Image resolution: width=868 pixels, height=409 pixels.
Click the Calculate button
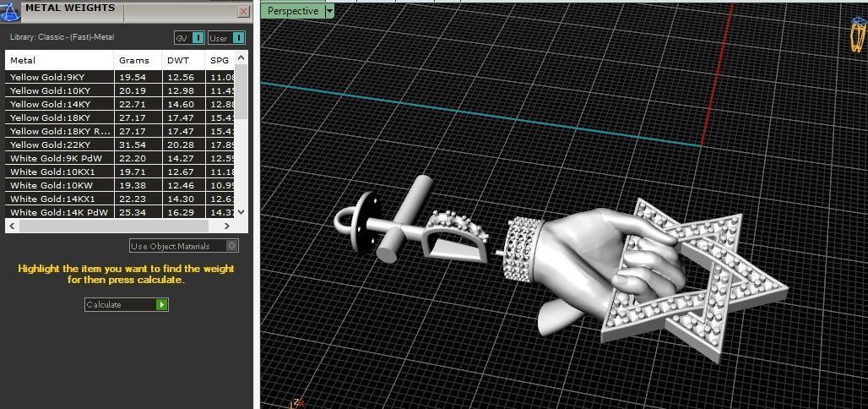126,305
